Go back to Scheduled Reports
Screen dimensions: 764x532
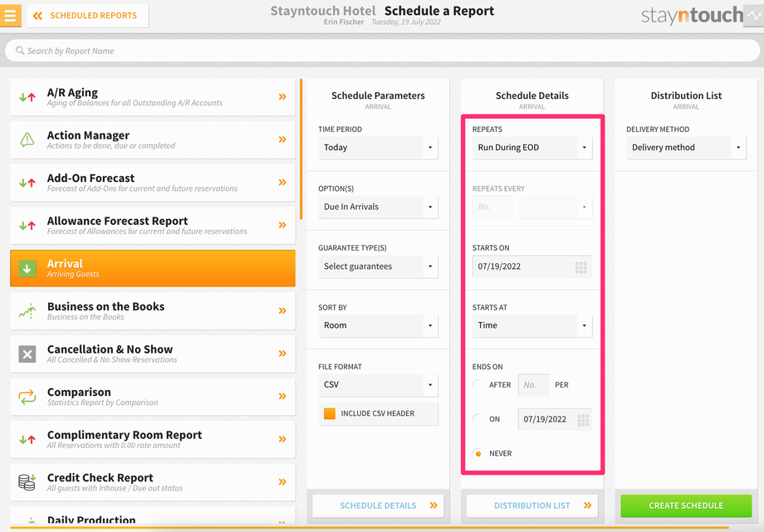pyautogui.click(x=88, y=16)
